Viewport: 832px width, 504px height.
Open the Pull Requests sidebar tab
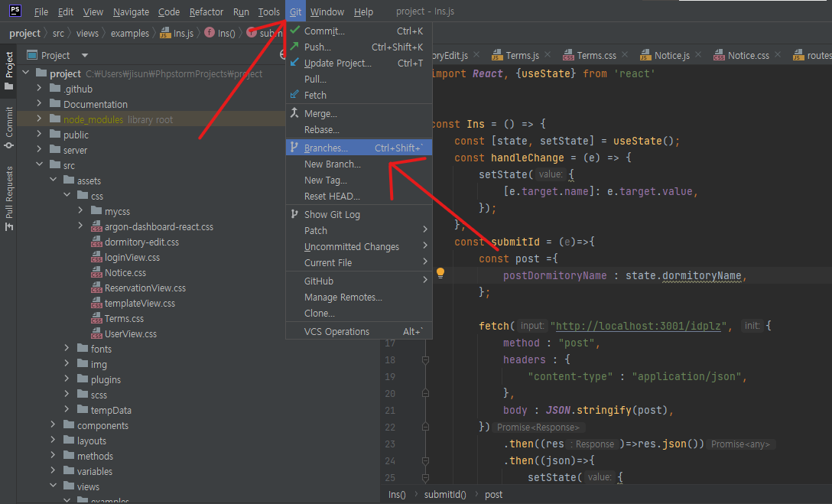click(9, 198)
